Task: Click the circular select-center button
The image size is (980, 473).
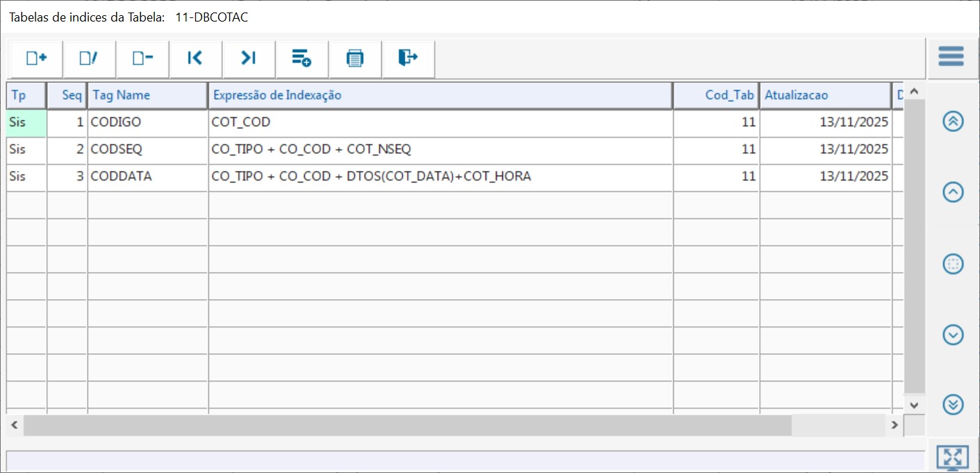Action: tap(953, 264)
